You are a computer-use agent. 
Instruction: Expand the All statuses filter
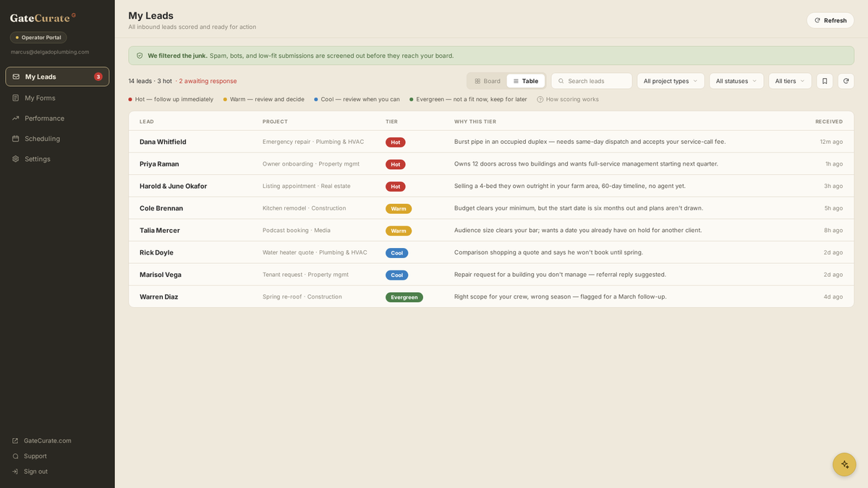pos(736,81)
